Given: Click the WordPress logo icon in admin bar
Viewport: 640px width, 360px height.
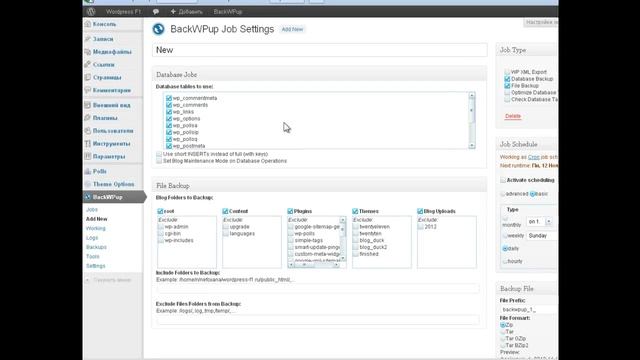Looking at the screenshot, I should [91, 11].
